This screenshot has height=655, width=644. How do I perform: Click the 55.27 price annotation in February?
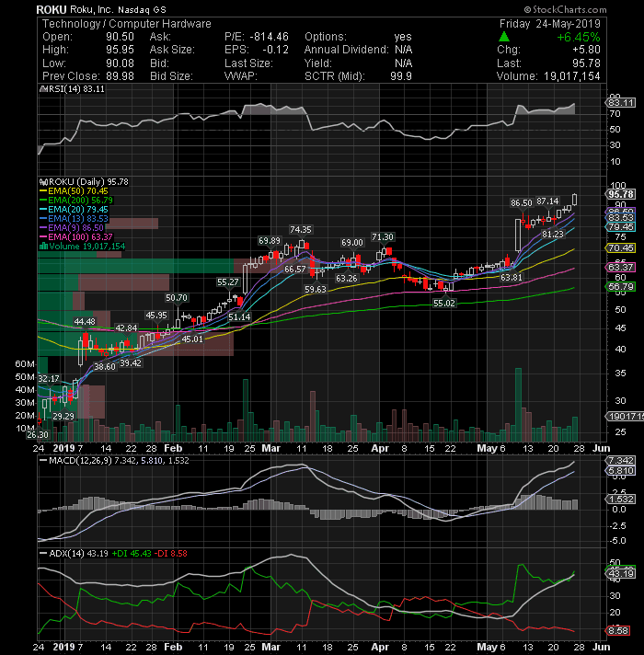[227, 282]
